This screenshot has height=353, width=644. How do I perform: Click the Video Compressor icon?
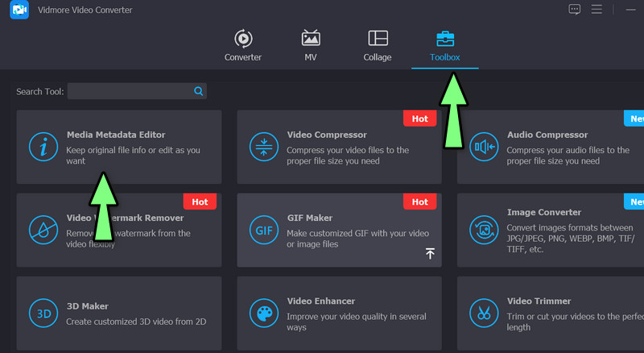pos(262,147)
